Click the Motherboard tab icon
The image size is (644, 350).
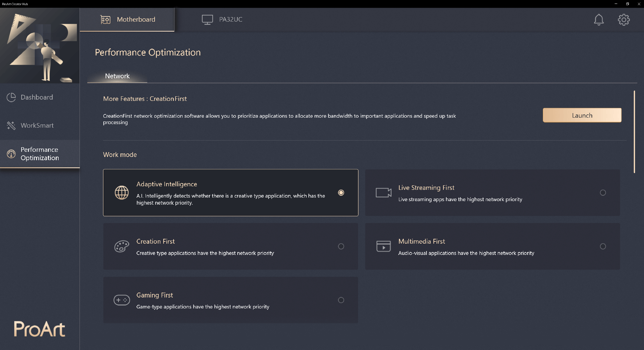(x=104, y=19)
